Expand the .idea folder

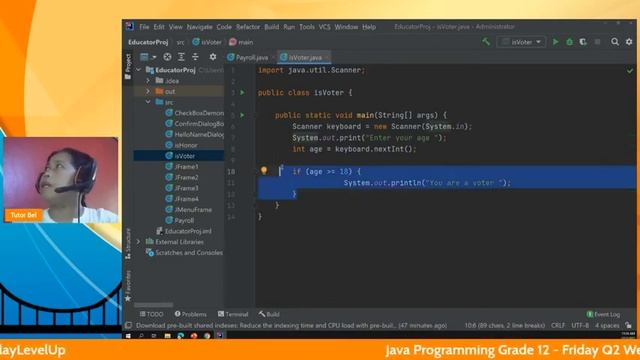pos(148,81)
